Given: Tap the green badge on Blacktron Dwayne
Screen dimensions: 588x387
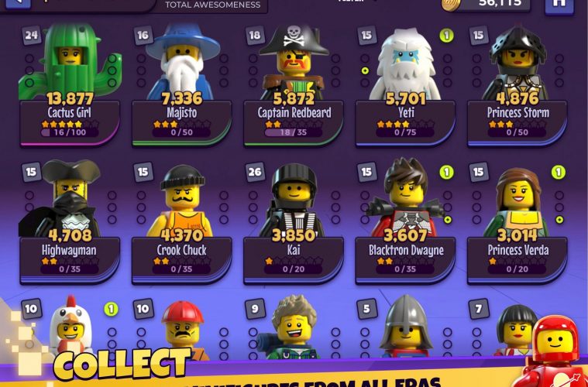Looking at the screenshot, I should (x=447, y=173).
